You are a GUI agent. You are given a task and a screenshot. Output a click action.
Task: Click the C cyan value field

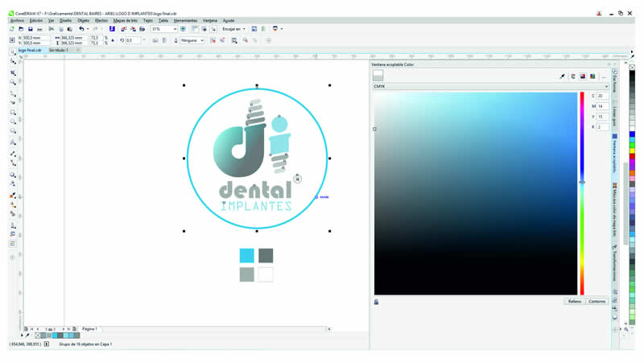pyautogui.click(x=602, y=96)
